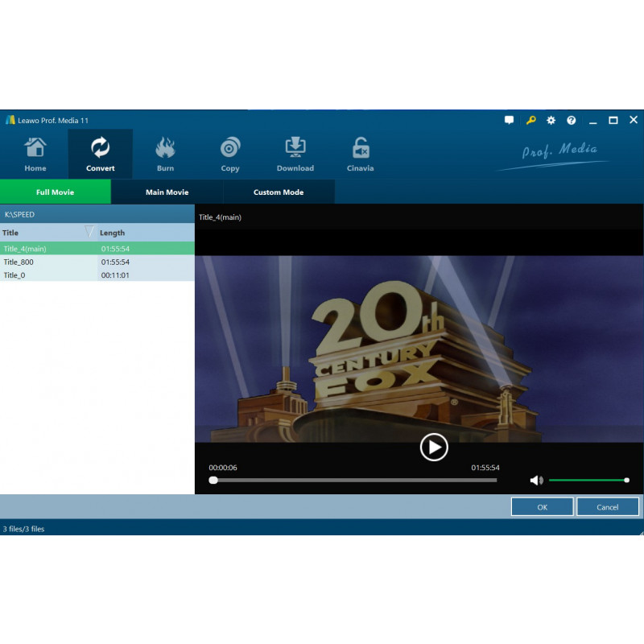The height and width of the screenshot is (644, 644).
Task: Play the preview video
Action: click(434, 448)
